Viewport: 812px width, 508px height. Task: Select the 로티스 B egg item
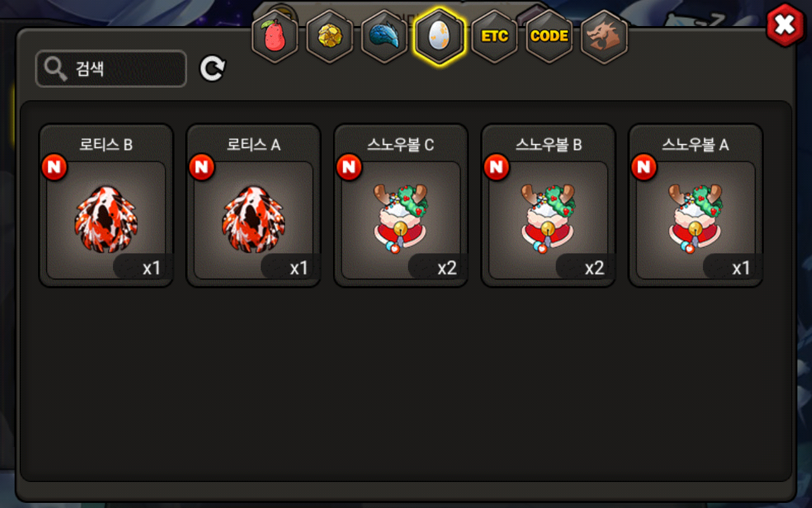click(106, 205)
